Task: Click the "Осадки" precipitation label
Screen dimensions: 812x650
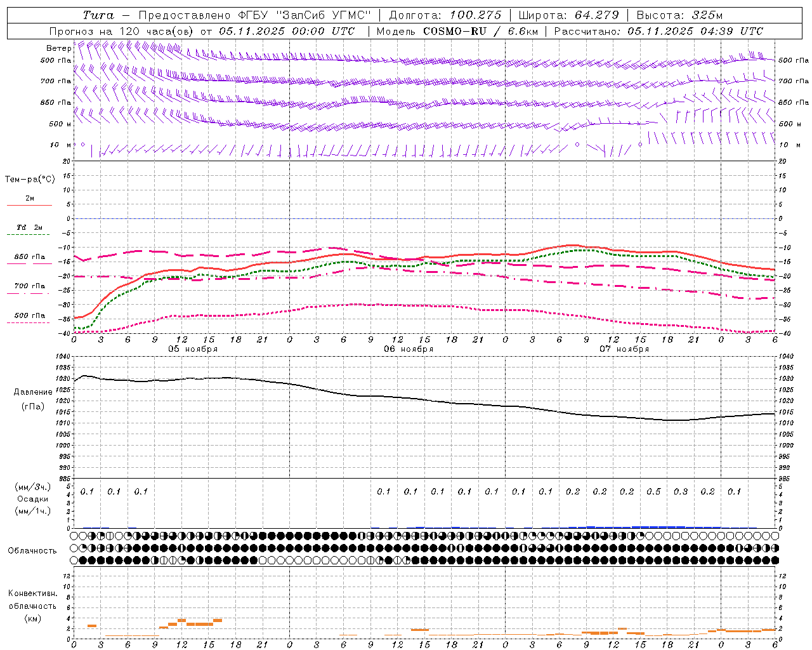Action: point(33,499)
